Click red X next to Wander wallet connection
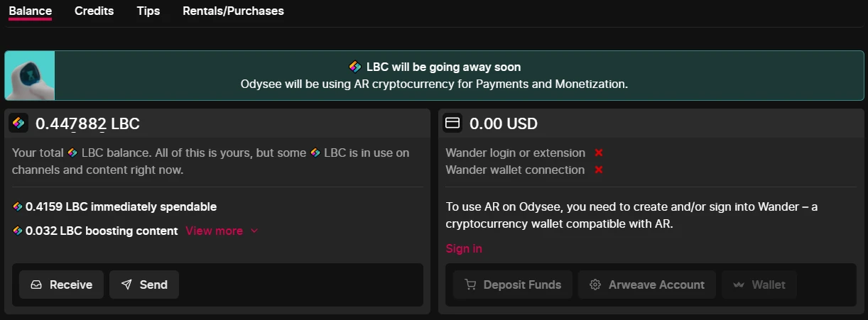868x320 pixels. pos(599,170)
